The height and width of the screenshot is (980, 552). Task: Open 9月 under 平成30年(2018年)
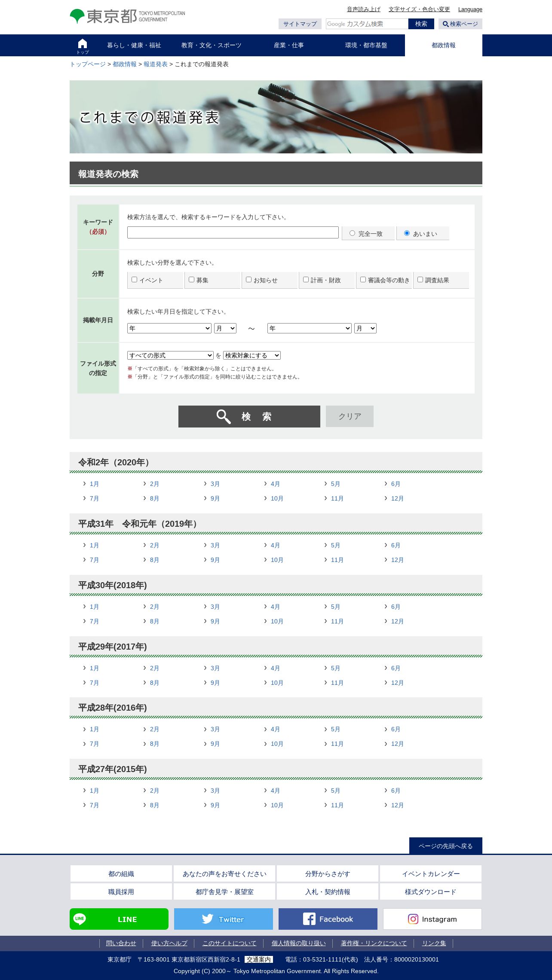[x=215, y=621]
